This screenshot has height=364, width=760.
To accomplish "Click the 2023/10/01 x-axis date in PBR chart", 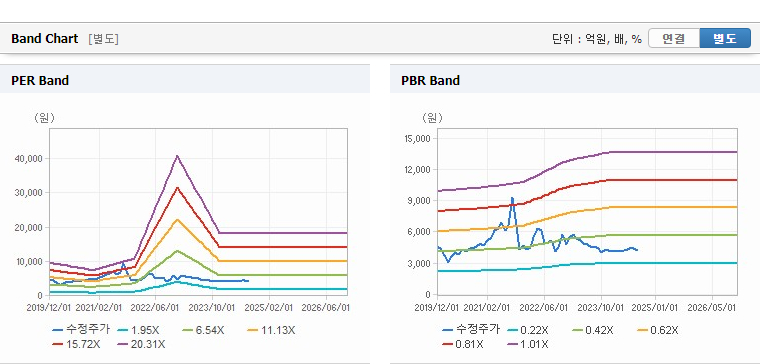I will pos(602,307).
